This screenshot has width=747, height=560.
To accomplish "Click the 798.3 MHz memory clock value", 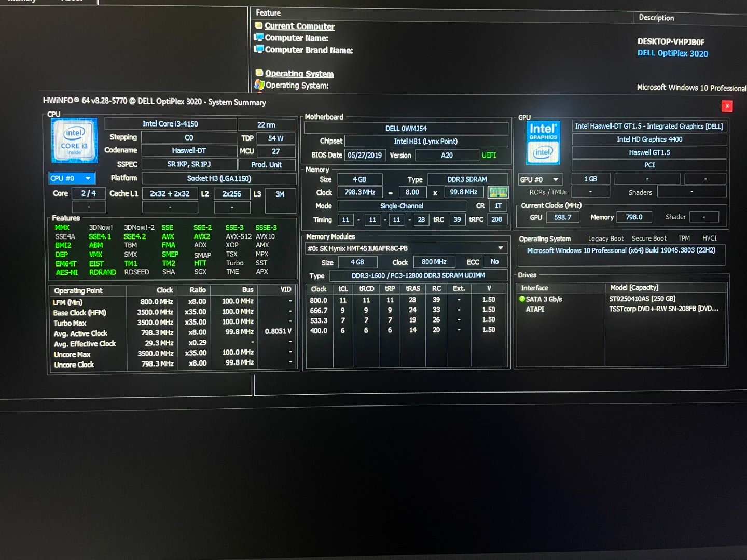I will 360,192.
